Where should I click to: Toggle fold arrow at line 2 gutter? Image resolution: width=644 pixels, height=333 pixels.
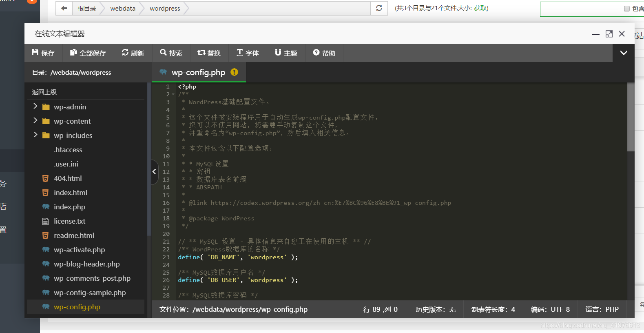click(173, 94)
